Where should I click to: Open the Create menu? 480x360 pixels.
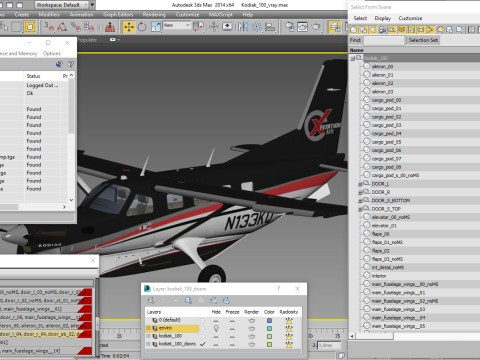pos(22,14)
